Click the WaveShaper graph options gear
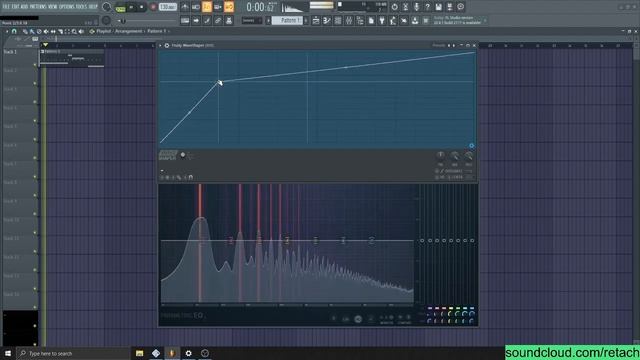This screenshot has height=360, width=640. pos(471,146)
